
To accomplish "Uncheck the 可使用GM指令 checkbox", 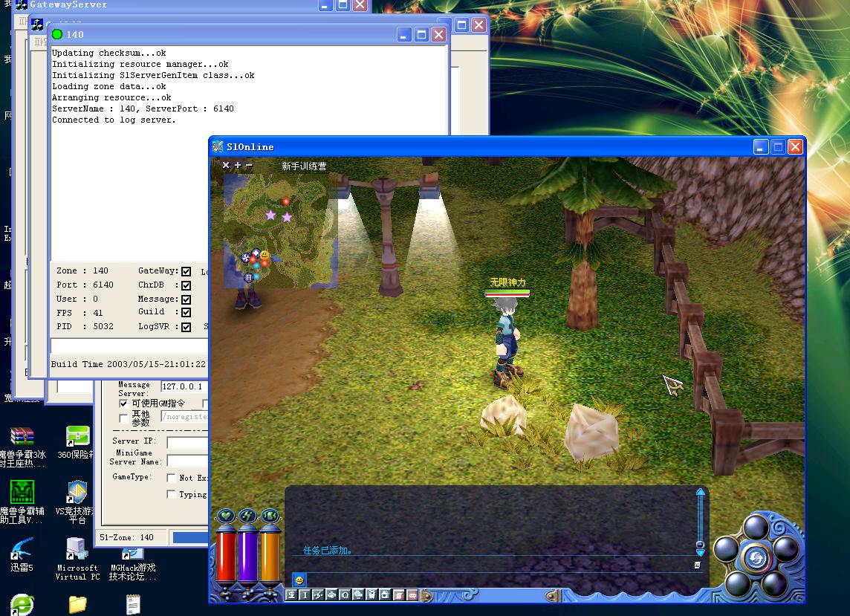I will tap(123, 403).
